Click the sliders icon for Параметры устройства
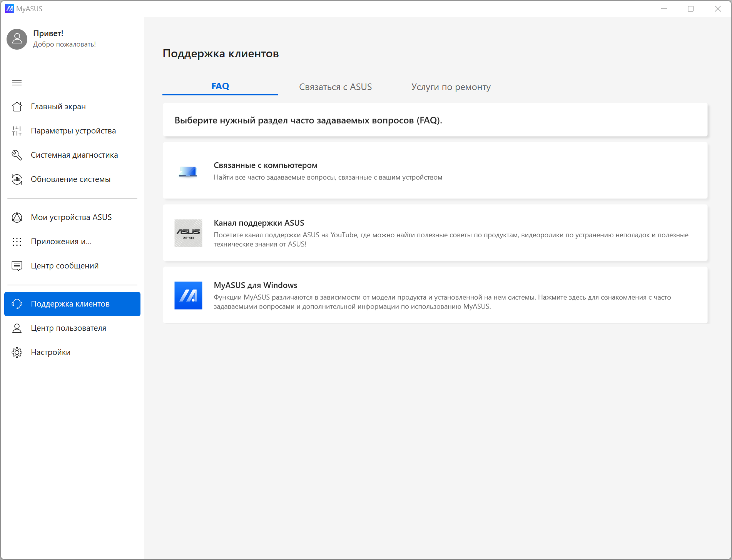The width and height of the screenshot is (732, 560). 17,131
